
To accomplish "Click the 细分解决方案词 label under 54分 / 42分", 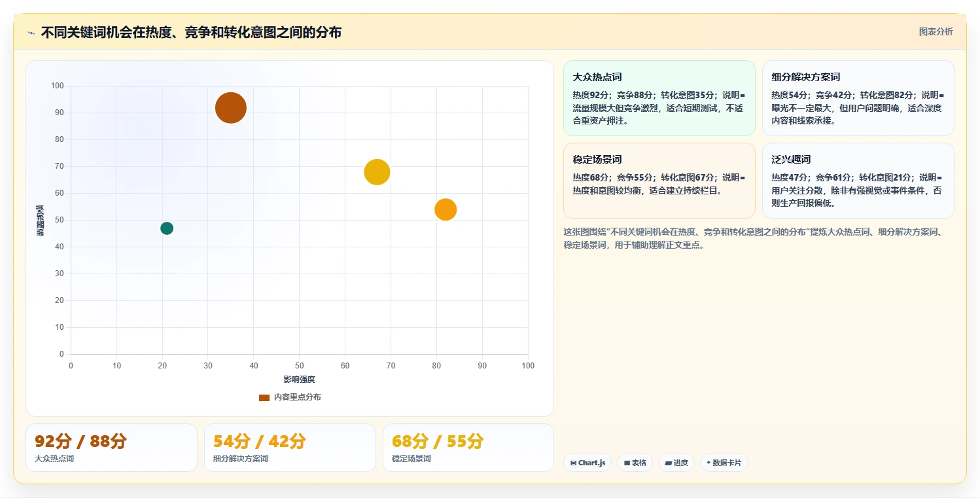I will point(241,459).
